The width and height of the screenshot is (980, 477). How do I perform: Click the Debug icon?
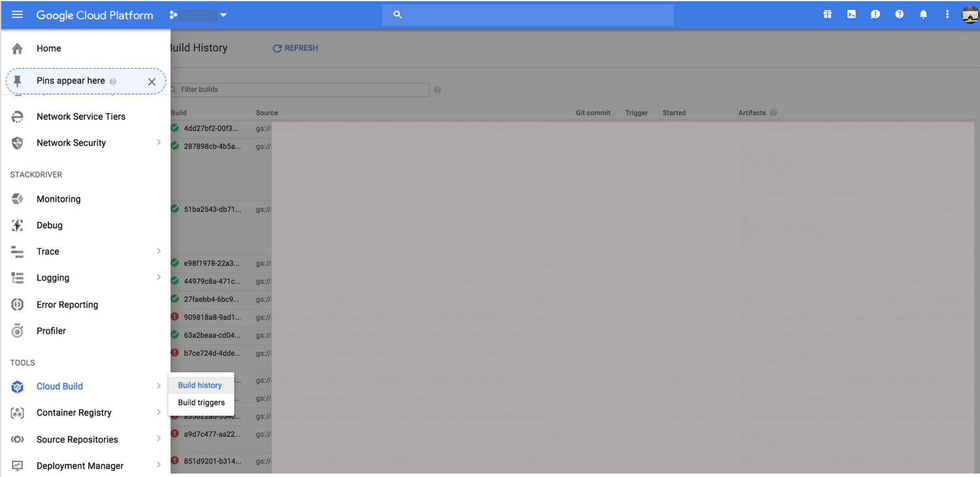[18, 225]
